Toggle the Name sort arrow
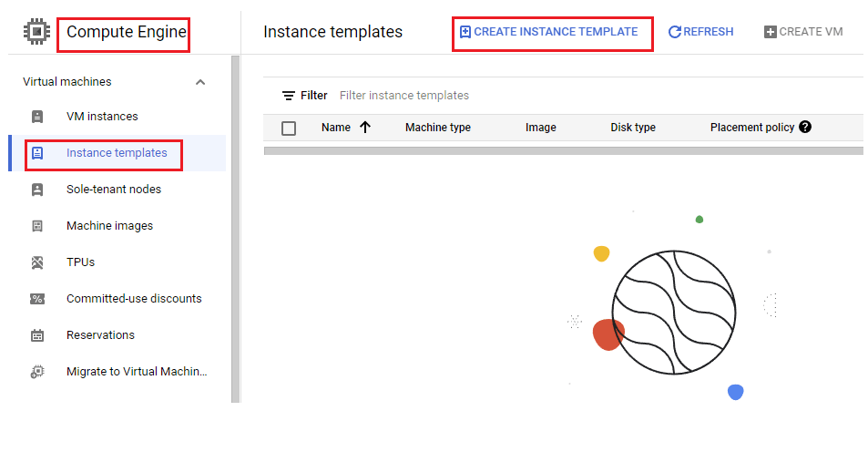Viewport: 868px width, 452px height. click(x=365, y=128)
